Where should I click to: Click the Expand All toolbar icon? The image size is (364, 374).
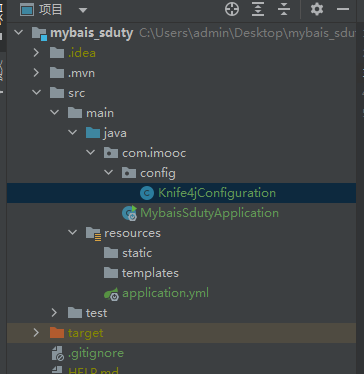258,9
